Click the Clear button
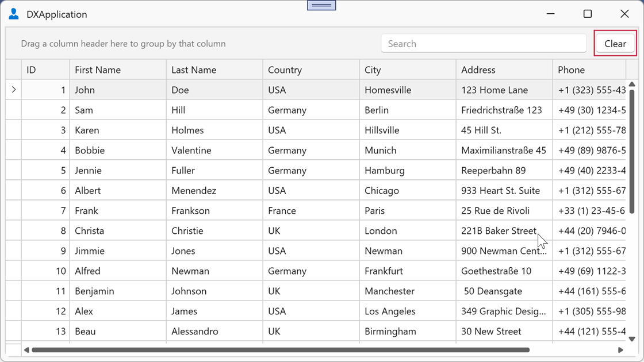This screenshot has height=362, width=644. 615,44
